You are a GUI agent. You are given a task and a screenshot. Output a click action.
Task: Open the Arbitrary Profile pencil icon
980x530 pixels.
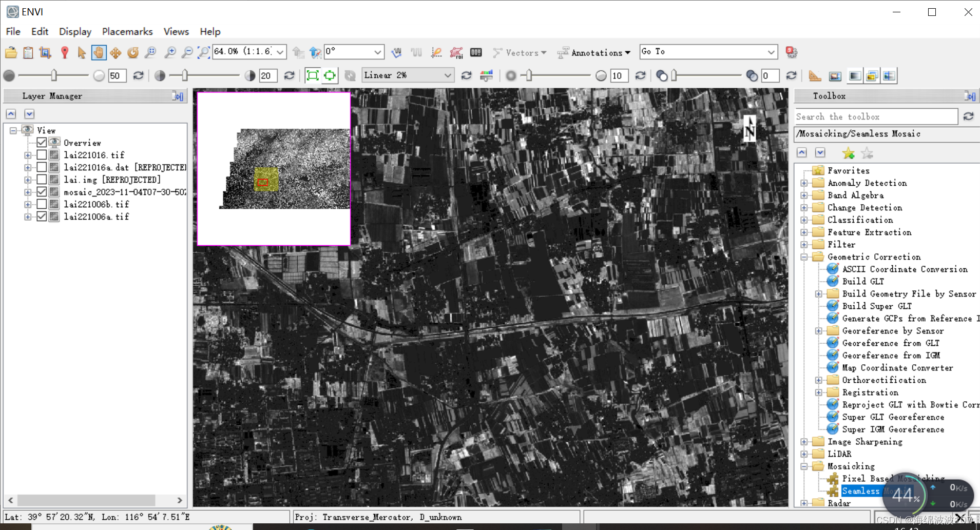[x=436, y=52]
